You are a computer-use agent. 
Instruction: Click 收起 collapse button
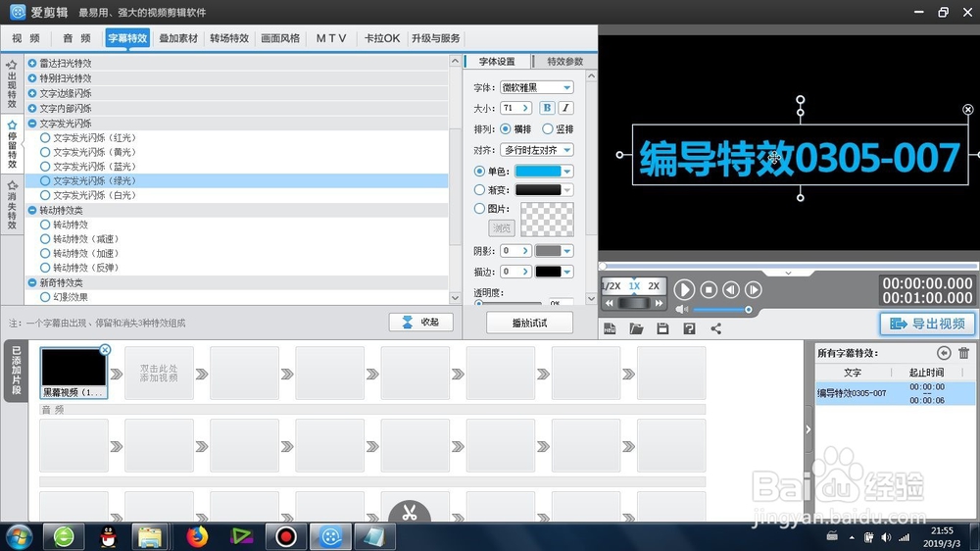point(420,323)
